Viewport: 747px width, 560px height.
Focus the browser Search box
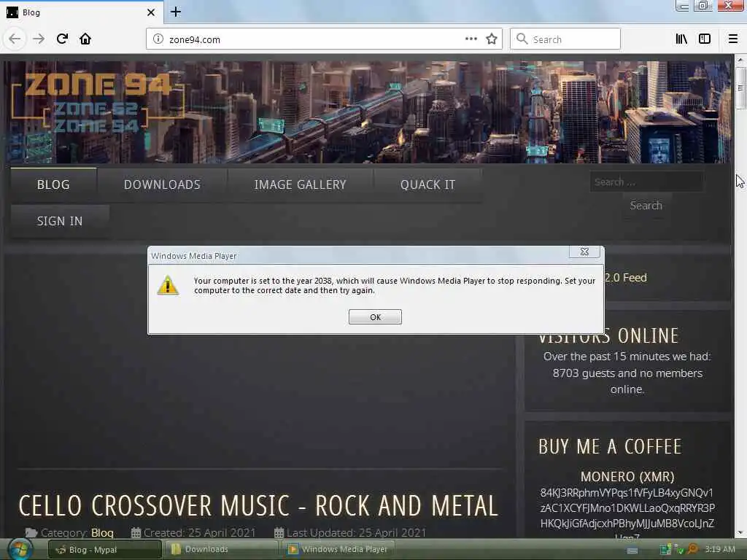pos(565,39)
